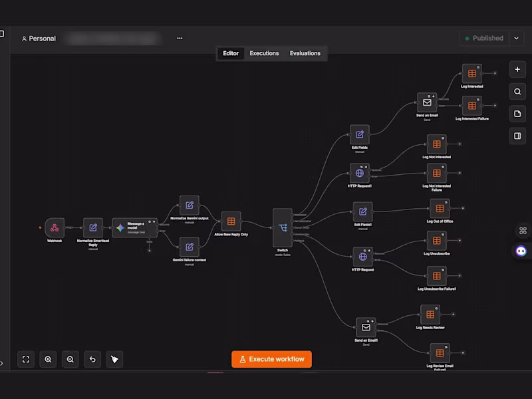Open the Send an Email node
Image resolution: width=532 pixels, height=399 pixels.
coord(427,102)
